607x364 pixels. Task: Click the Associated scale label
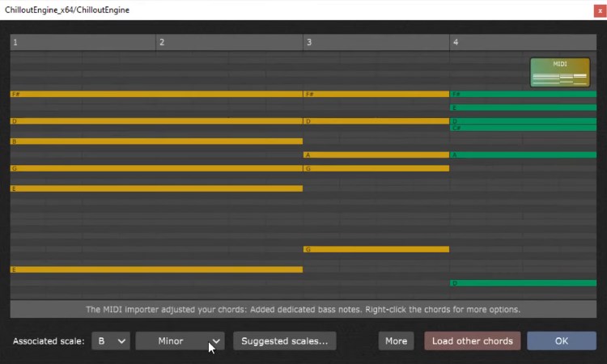tap(49, 341)
